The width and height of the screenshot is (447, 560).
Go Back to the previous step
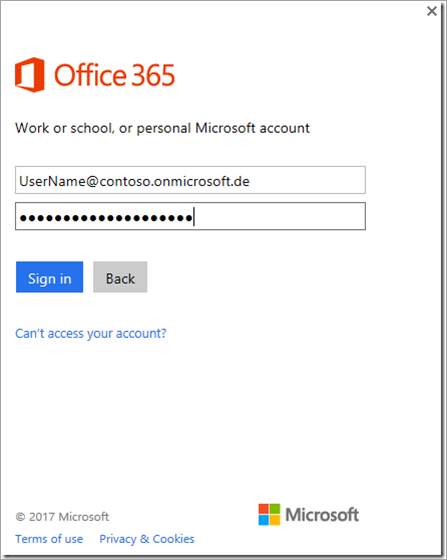[x=120, y=277]
